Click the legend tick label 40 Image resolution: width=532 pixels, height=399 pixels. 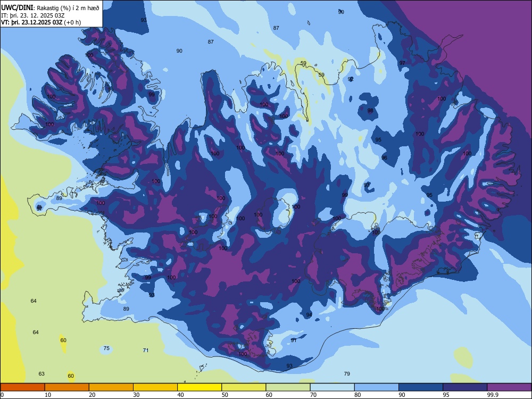pos(181,395)
